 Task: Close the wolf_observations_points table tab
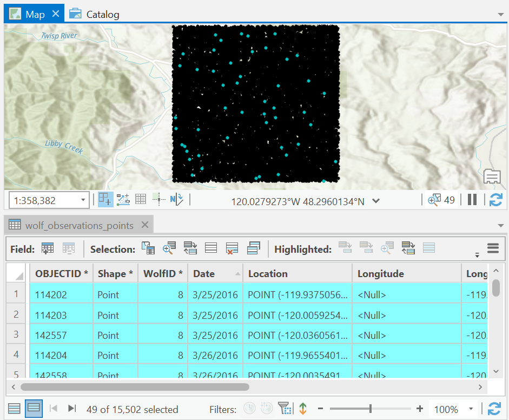[144, 225]
